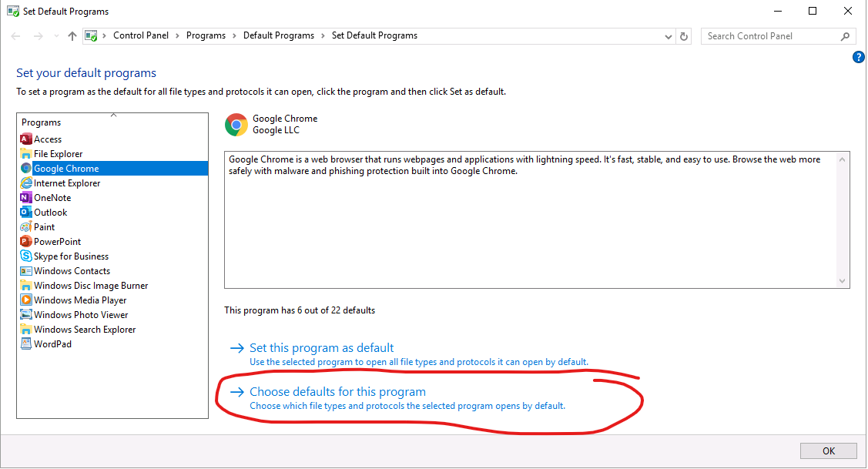
Task: Click Set Default Programs breadcrumb
Action: [x=375, y=35]
